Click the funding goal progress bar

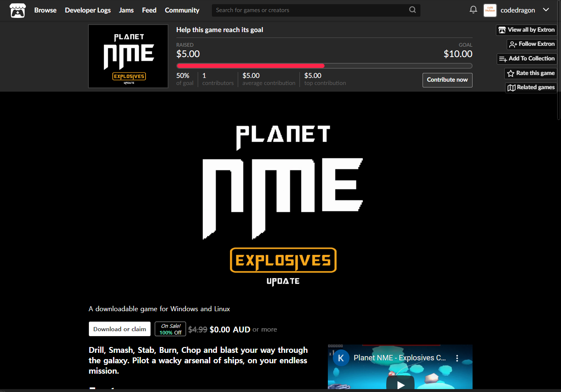pyautogui.click(x=324, y=66)
